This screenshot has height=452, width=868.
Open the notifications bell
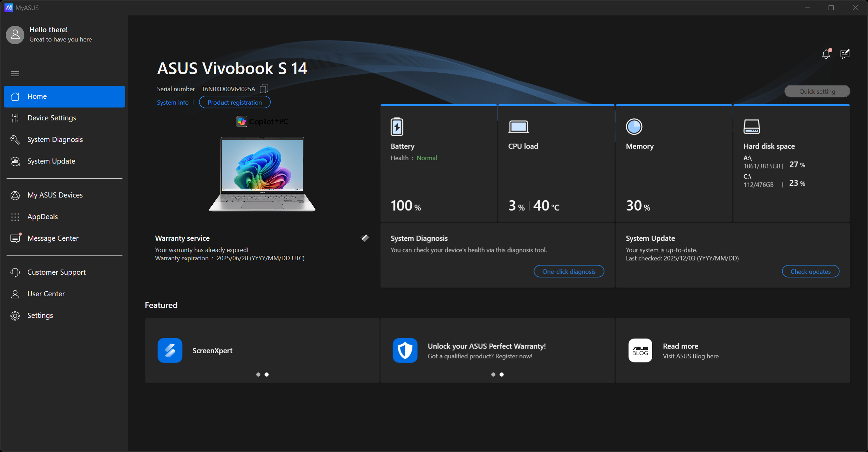pyautogui.click(x=826, y=54)
